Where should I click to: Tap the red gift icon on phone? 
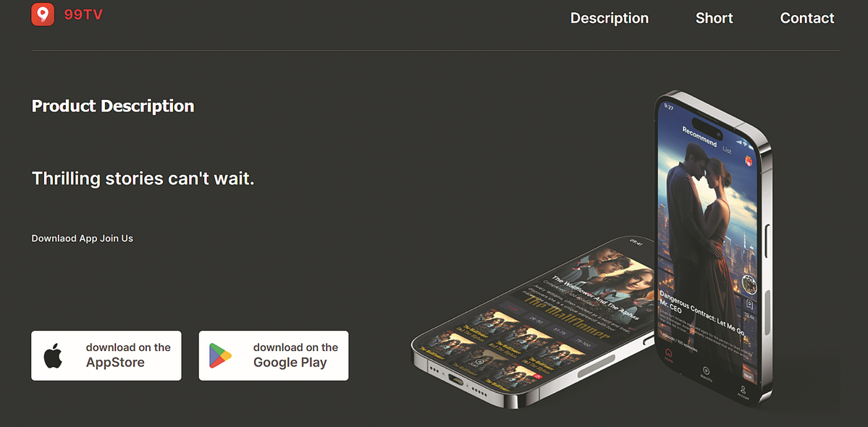click(x=749, y=161)
